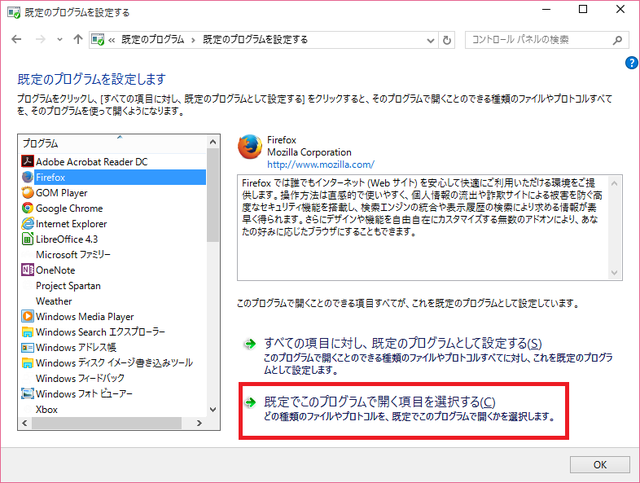This screenshot has width=640, height=483.
Task: Go back with the left arrow
Action: tap(16, 39)
